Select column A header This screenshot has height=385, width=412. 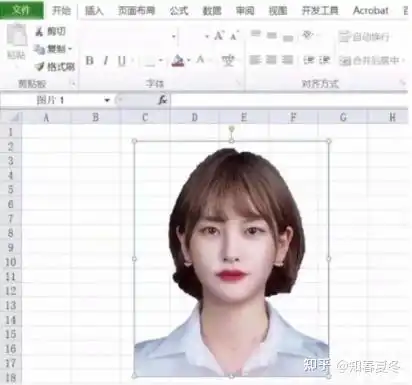point(46,117)
